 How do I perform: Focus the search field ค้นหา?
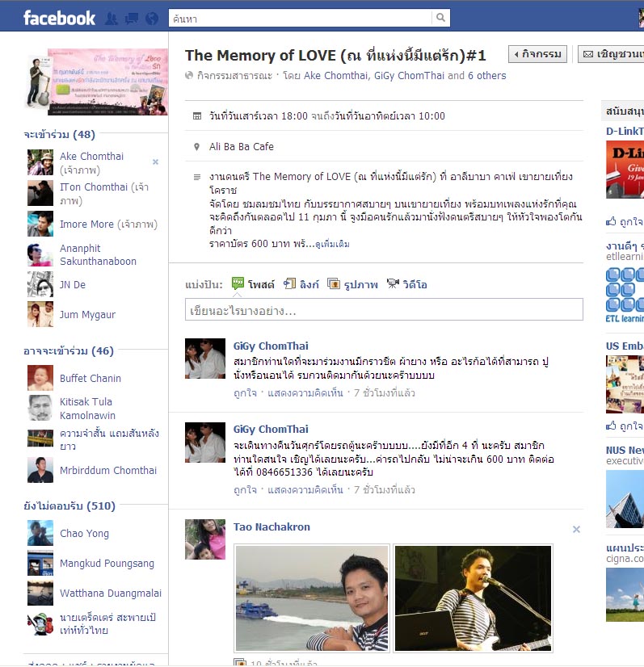tap(300, 18)
